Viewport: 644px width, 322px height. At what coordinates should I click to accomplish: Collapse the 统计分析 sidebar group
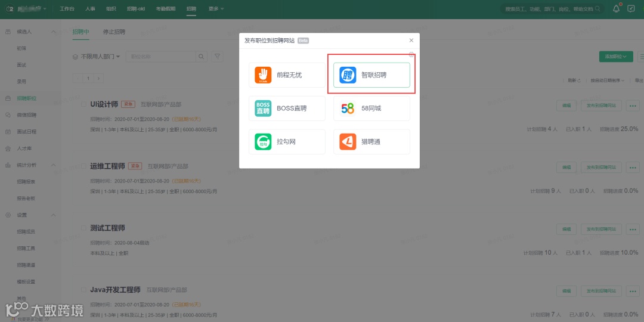click(x=53, y=165)
